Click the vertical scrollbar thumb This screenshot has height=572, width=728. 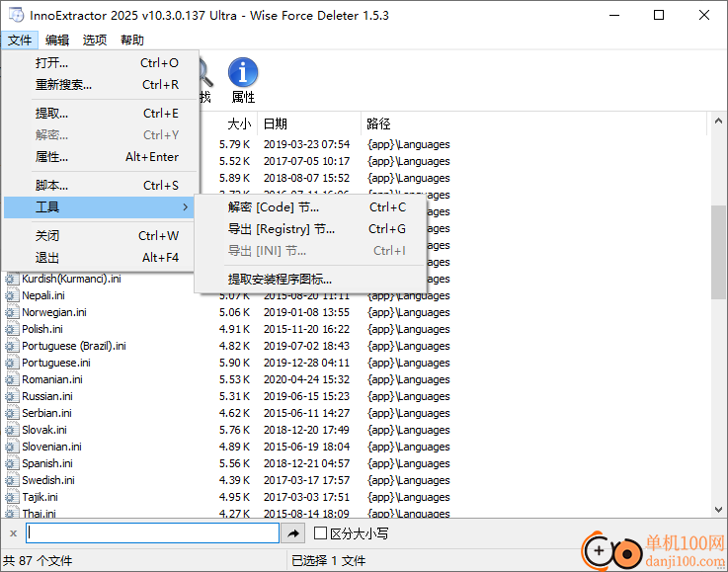tap(718, 253)
